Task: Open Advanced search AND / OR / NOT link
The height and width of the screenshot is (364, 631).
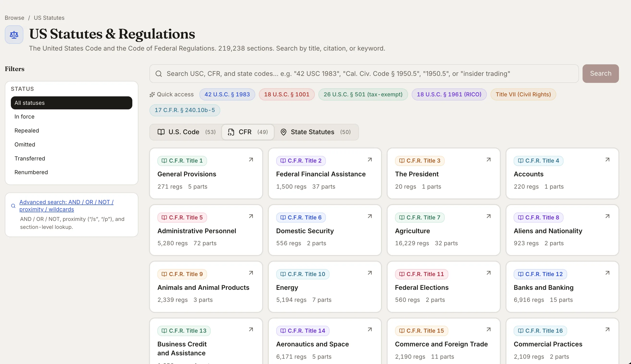Action: click(x=67, y=205)
